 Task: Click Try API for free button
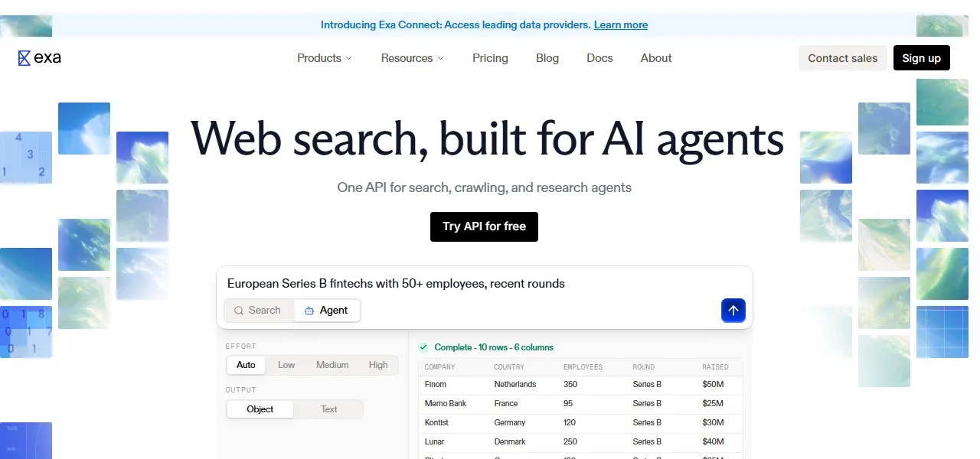click(x=484, y=226)
